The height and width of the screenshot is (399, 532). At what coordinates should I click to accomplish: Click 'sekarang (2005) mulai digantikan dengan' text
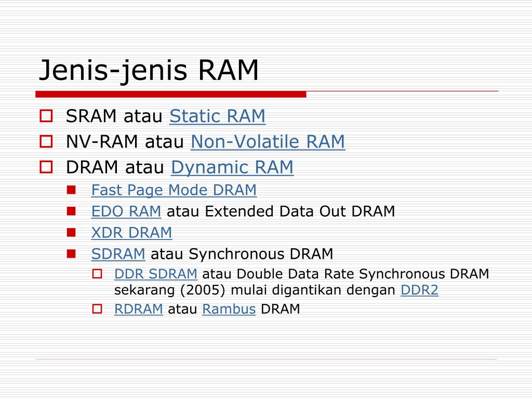coord(255,290)
